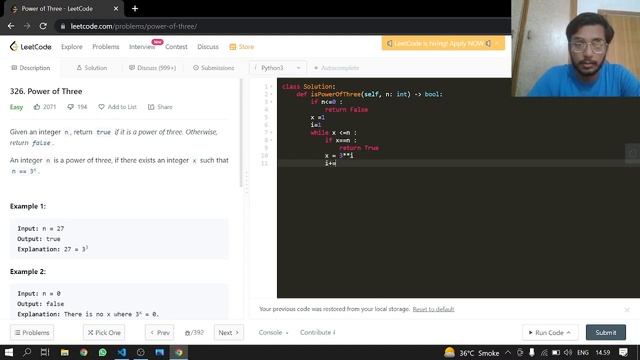
Task: Switch to the Description tab
Action: (x=31, y=68)
